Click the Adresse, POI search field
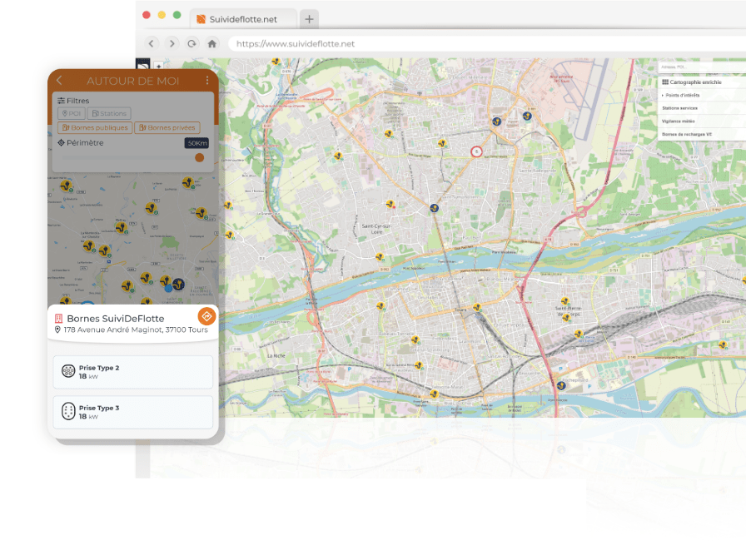The image size is (746, 560). coord(702,67)
